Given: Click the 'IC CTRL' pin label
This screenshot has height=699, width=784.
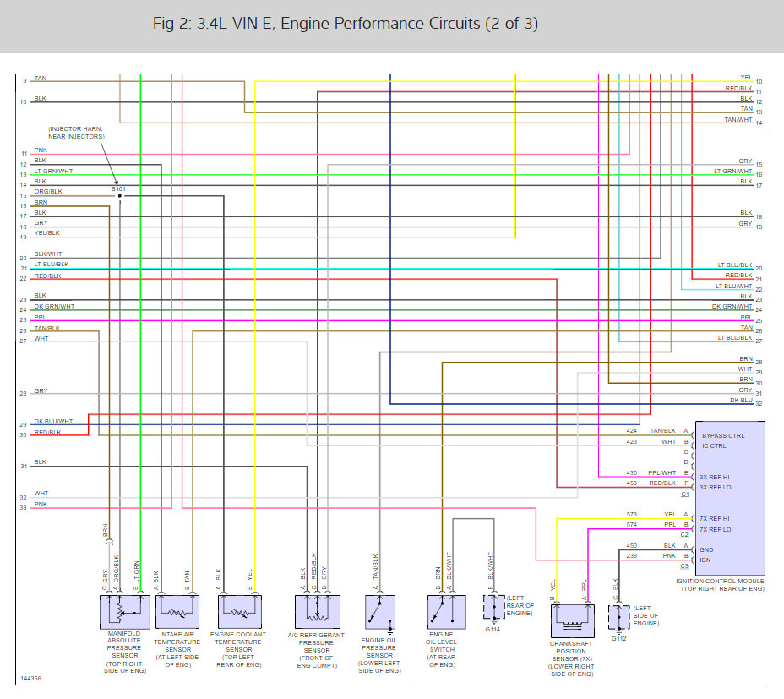Looking at the screenshot, I should click(714, 445).
